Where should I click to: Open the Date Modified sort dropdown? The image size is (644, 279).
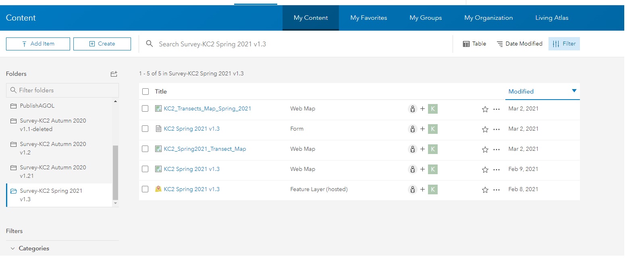pos(519,44)
